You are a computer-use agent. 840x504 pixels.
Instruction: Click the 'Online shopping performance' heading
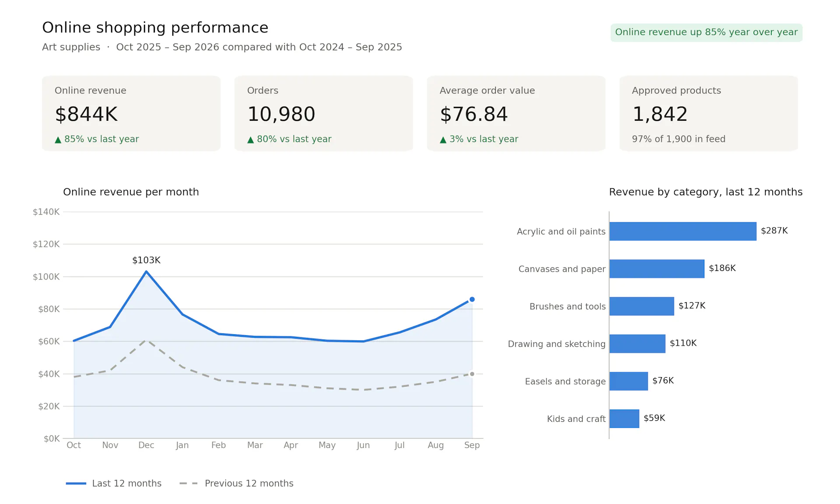pos(155,28)
